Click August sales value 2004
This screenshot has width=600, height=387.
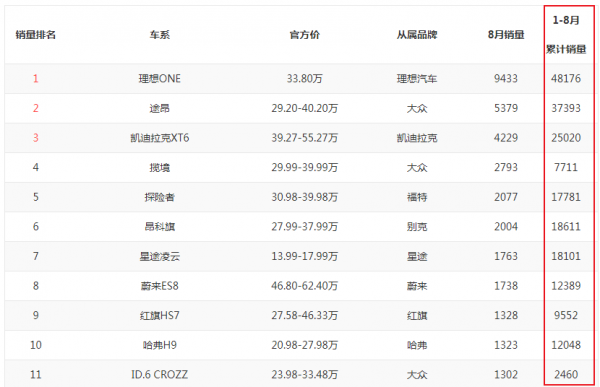pos(506,227)
